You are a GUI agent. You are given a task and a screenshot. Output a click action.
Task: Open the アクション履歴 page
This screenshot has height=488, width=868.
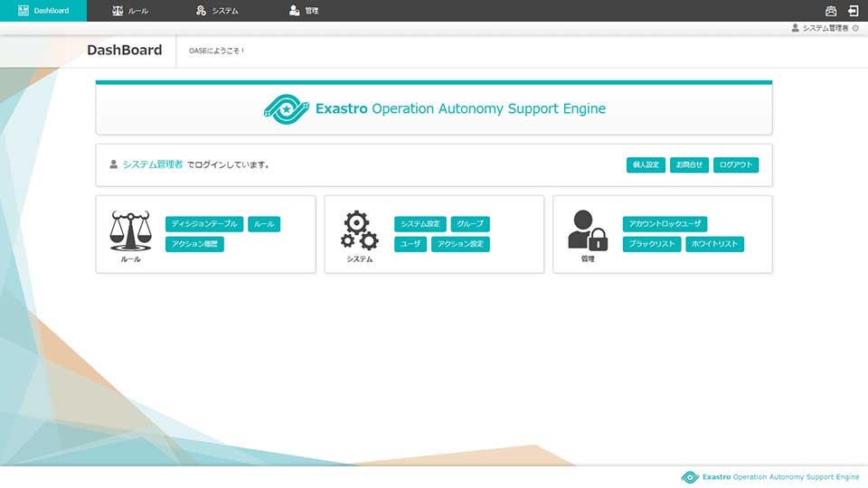pos(194,244)
